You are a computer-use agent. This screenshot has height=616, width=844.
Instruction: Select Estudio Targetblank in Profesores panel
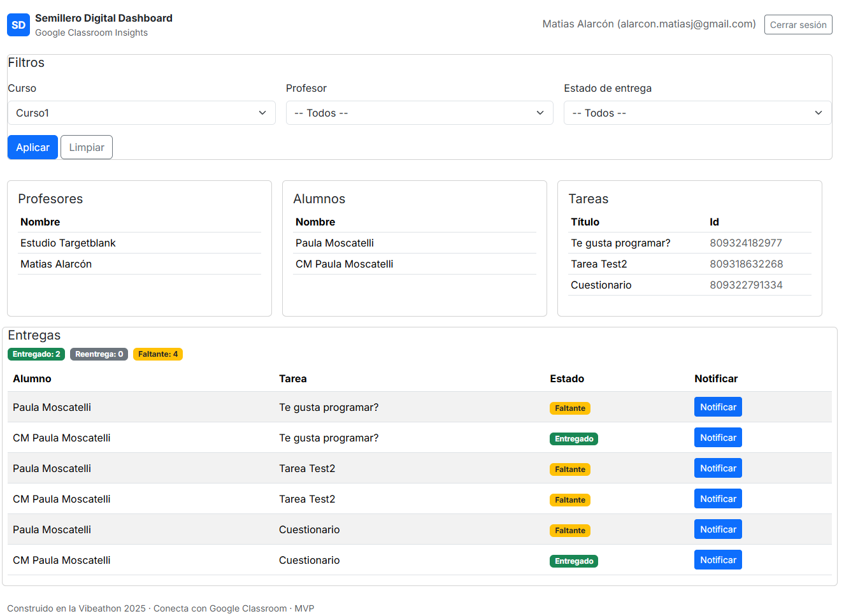(68, 243)
